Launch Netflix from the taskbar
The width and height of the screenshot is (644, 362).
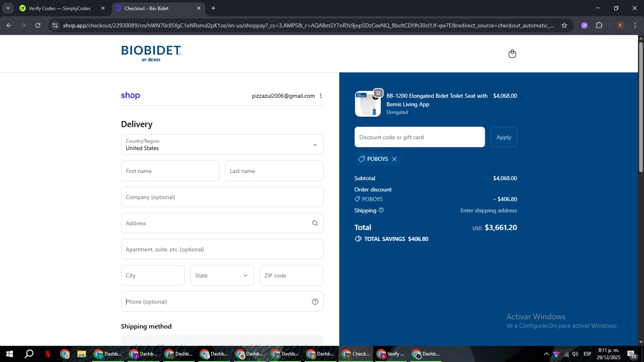point(48,354)
